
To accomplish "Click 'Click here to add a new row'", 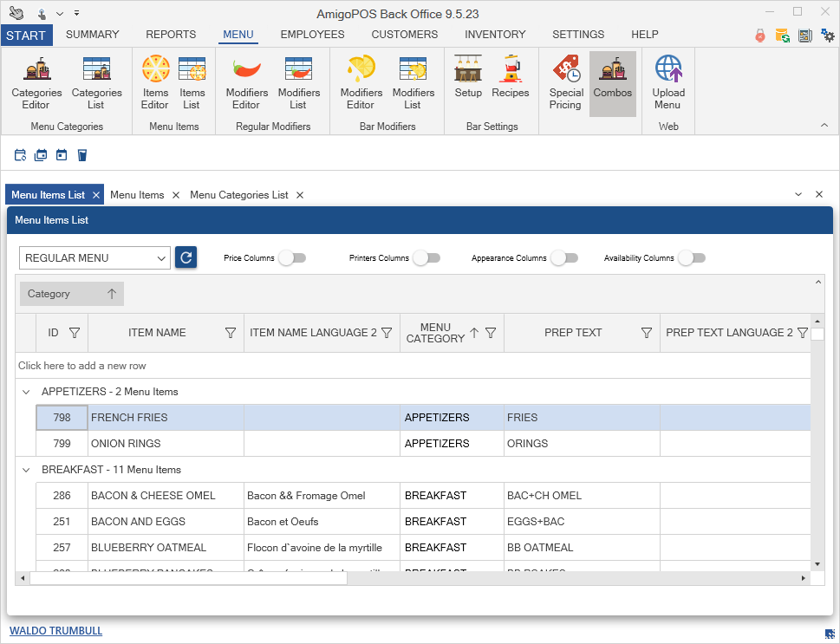I will (x=82, y=366).
